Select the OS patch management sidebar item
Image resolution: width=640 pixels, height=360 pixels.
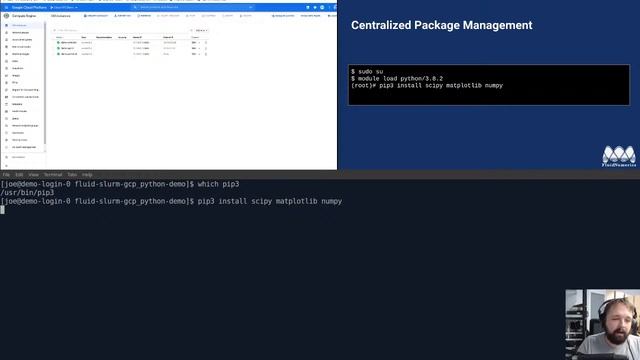[x=24, y=147]
